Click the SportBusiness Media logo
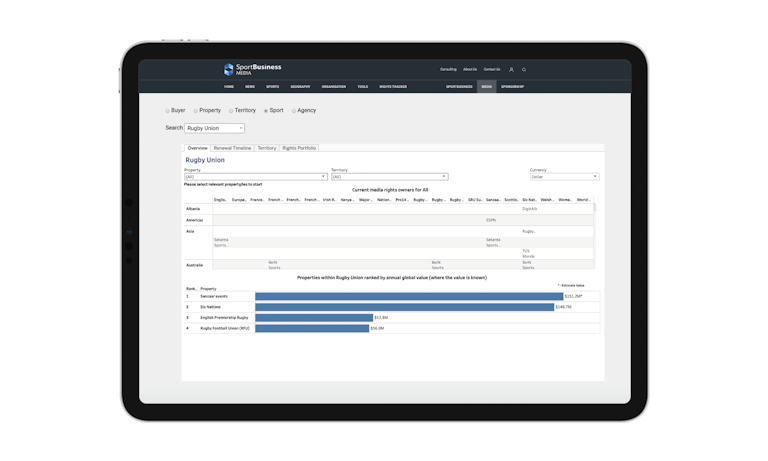 click(x=252, y=69)
